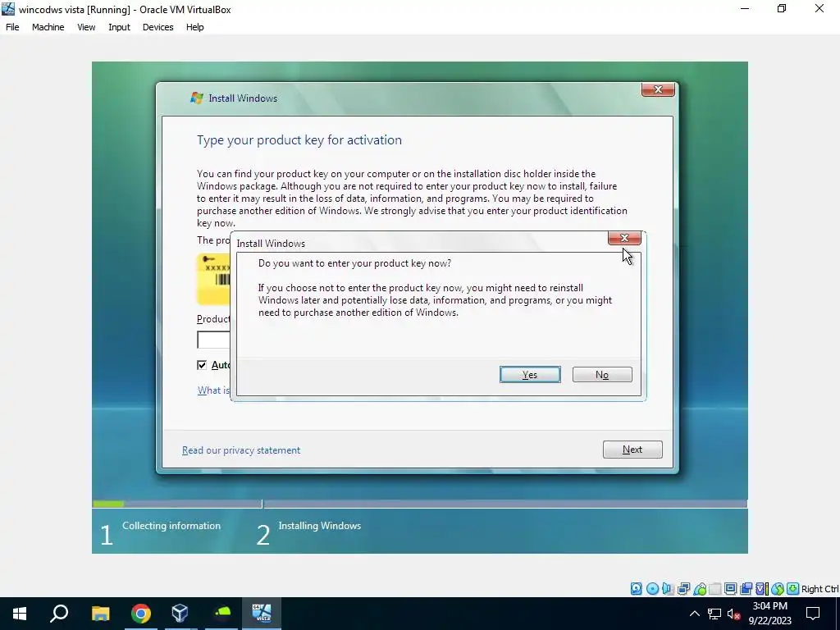Click the green NVIDIA-style taskbar icon
This screenshot has width=840, height=630.
click(x=221, y=614)
